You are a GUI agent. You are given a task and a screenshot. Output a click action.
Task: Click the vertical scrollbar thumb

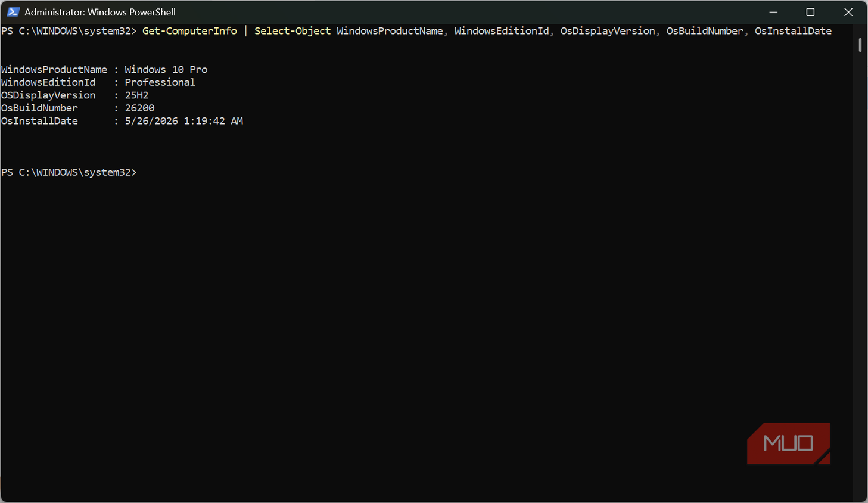(860, 45)
